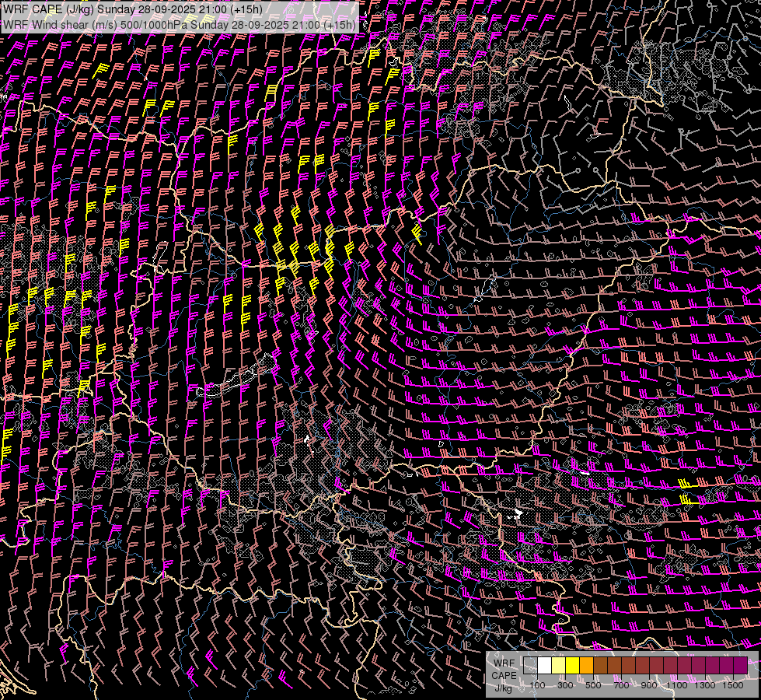The image size is (761, 700).
Task: Click the 1500 legend scale label
Action: (x=733, y=685)
